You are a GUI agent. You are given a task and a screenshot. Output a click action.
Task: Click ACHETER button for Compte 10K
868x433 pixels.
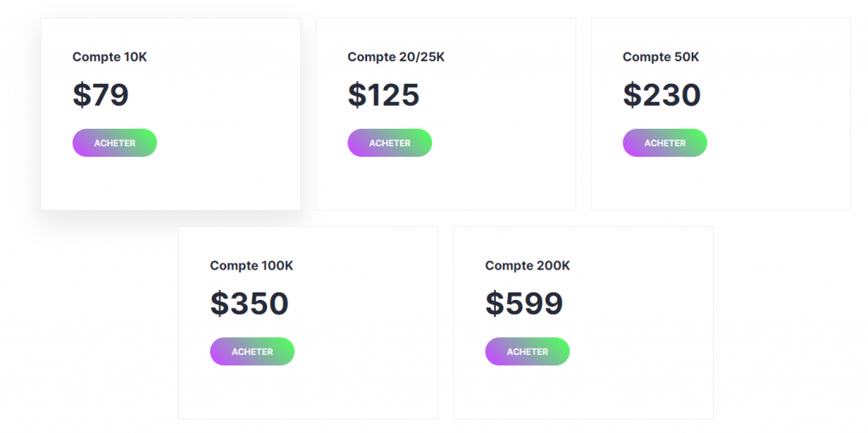click(114, 143)
